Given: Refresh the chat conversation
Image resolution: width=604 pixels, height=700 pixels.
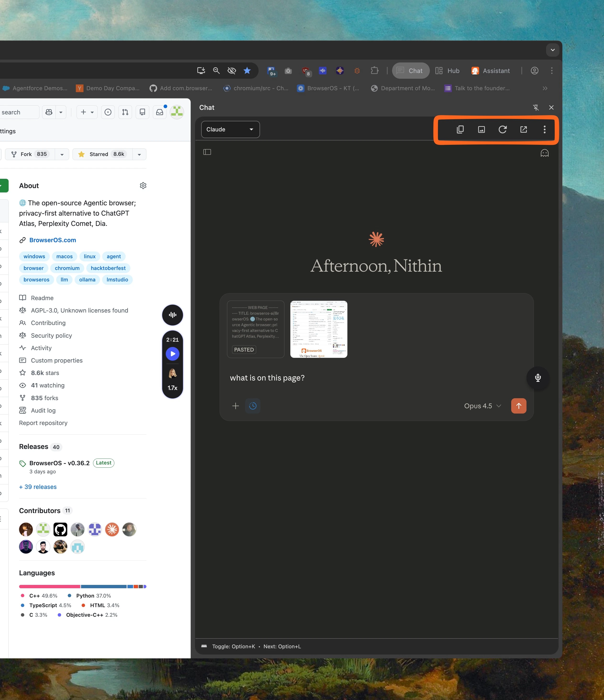Looking at the screenshot, I should (x=503, y=129).
